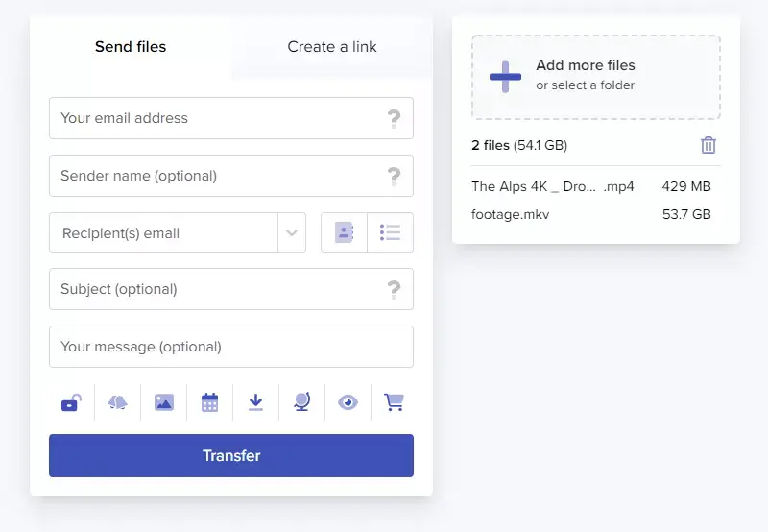768x532 pixels.
Task: Click the help question mark for email address
Action: (x=394, y=118)
